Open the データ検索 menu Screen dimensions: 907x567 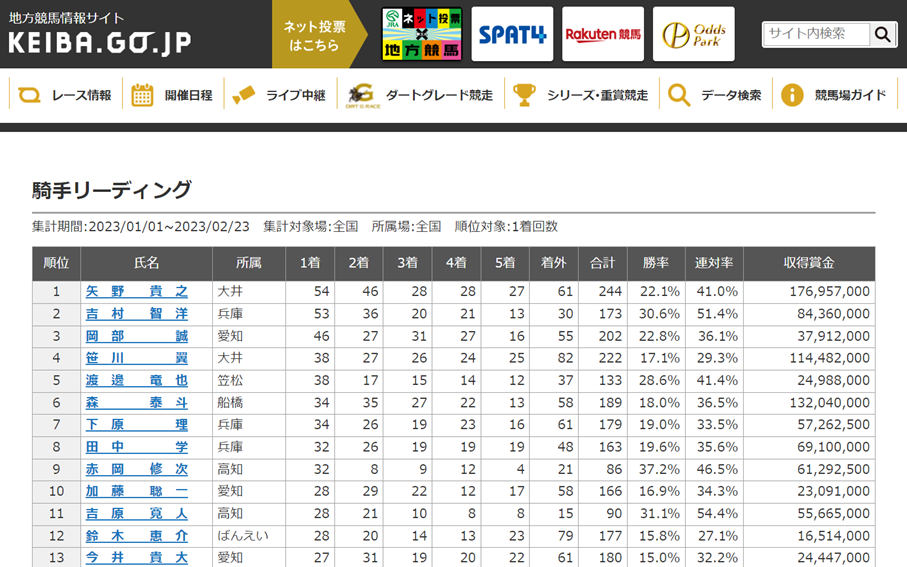coord(730,95)
